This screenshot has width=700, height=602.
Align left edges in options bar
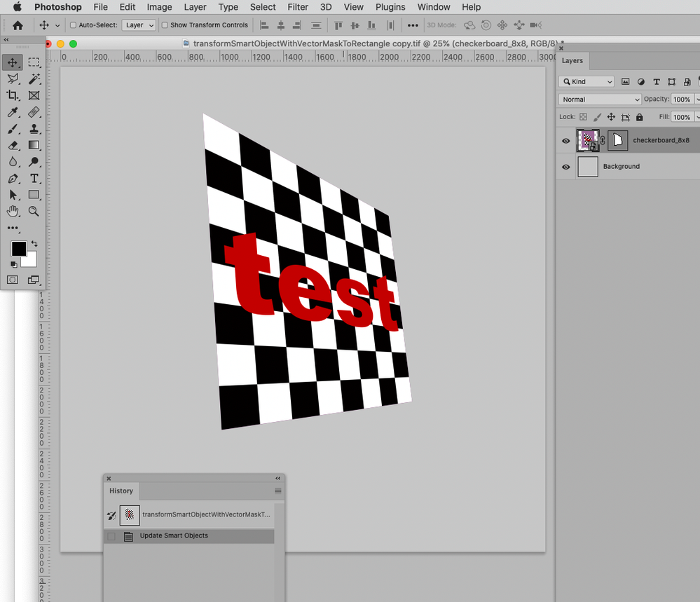coord(264,25)
